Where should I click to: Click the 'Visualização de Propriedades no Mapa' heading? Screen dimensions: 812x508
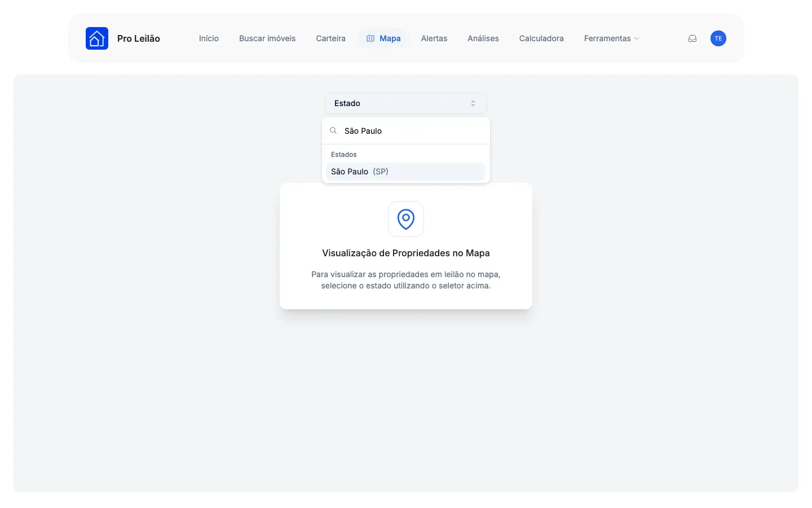coord(406,253)
